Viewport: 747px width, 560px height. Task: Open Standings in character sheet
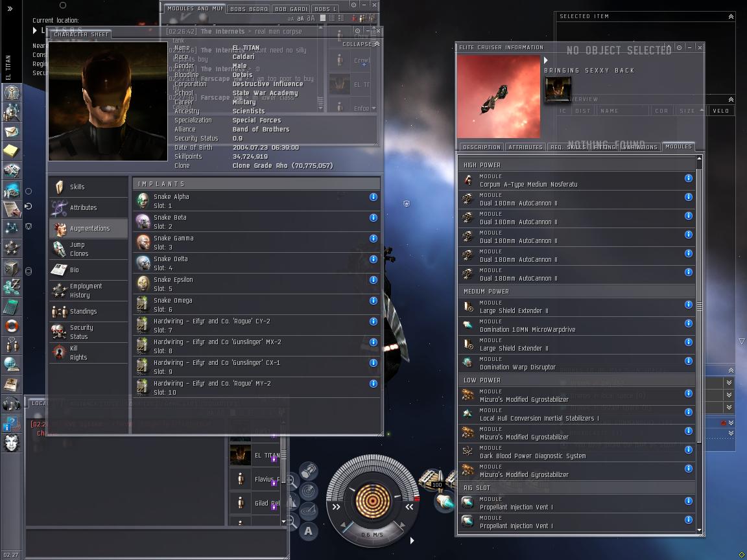point(89,311)
